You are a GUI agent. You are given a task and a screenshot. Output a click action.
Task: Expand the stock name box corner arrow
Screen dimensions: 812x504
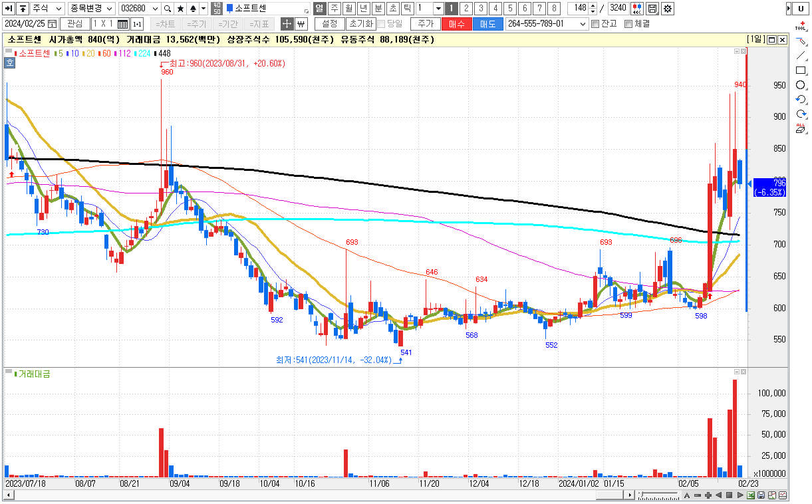(x=306, y=12)
